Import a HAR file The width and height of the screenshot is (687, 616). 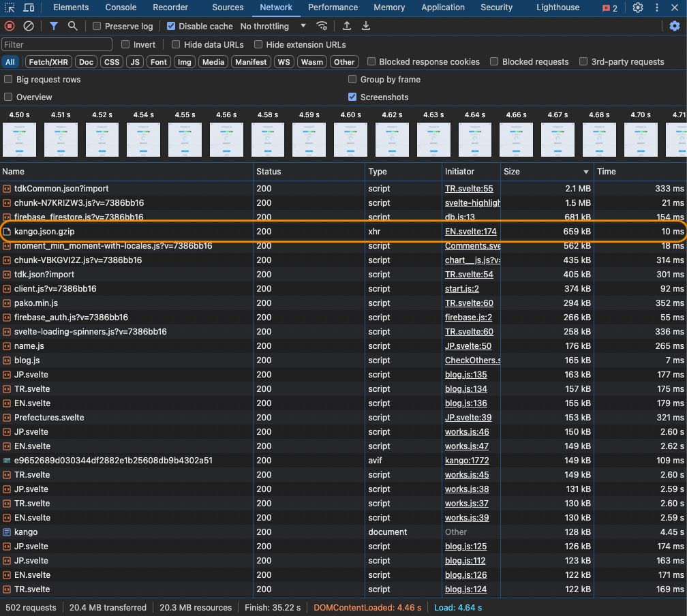click(x=346, y=25)
